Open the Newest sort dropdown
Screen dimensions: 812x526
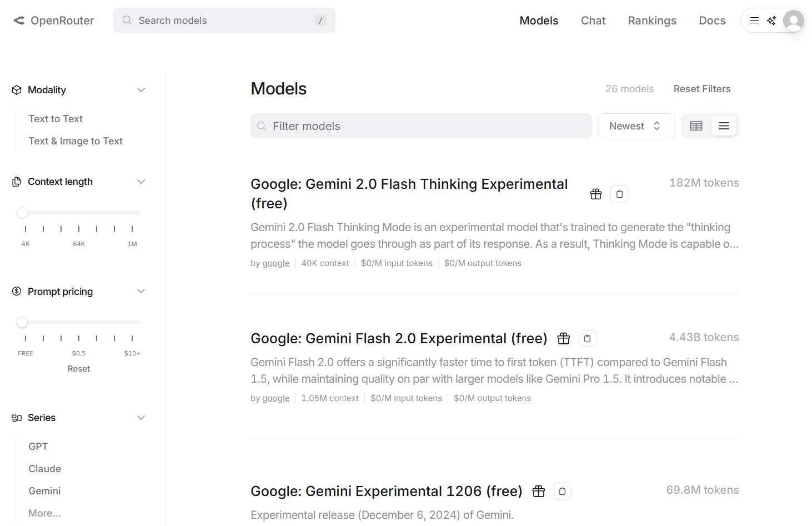pos(636,126)
